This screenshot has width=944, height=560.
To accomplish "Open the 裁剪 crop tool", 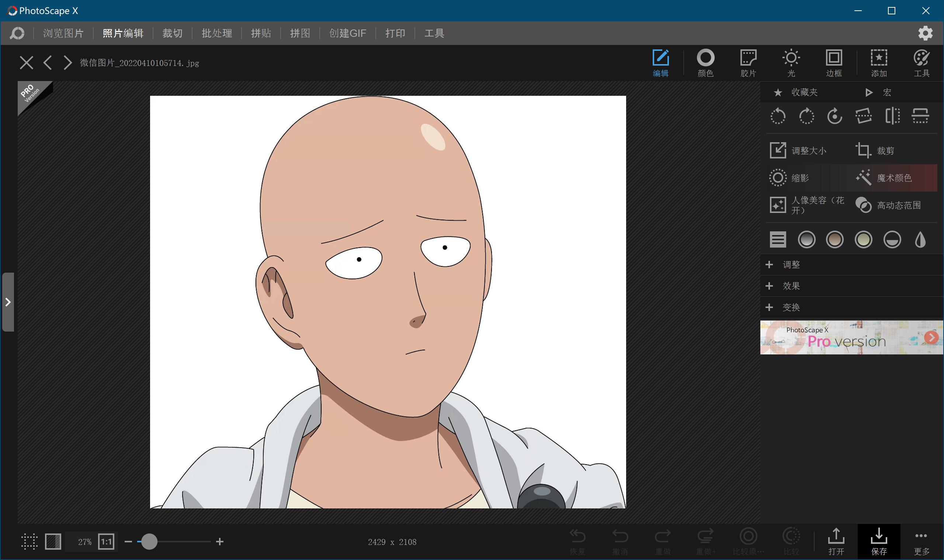I will click(876, 151).
